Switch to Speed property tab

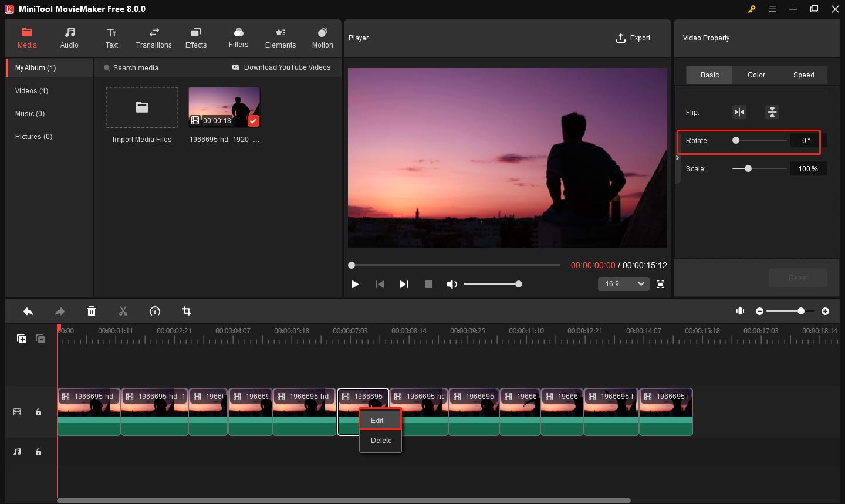pos(804,75)
